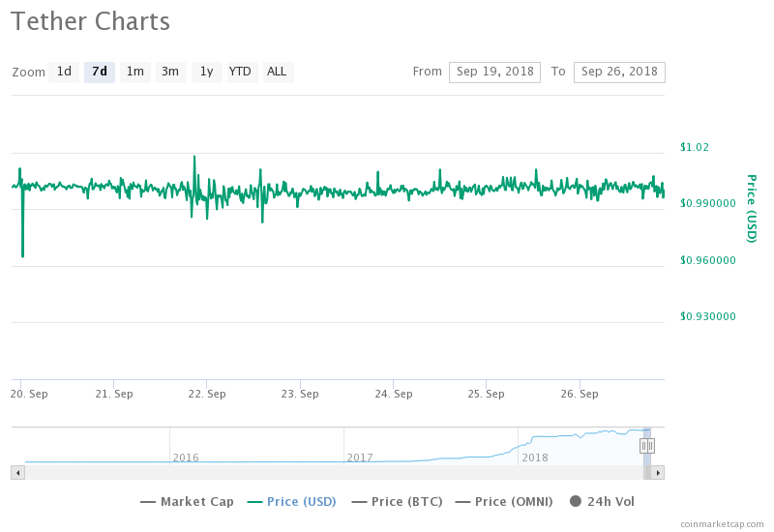Toggle the Price (OMNI) series
774x532 pixels.
[504, 502]
